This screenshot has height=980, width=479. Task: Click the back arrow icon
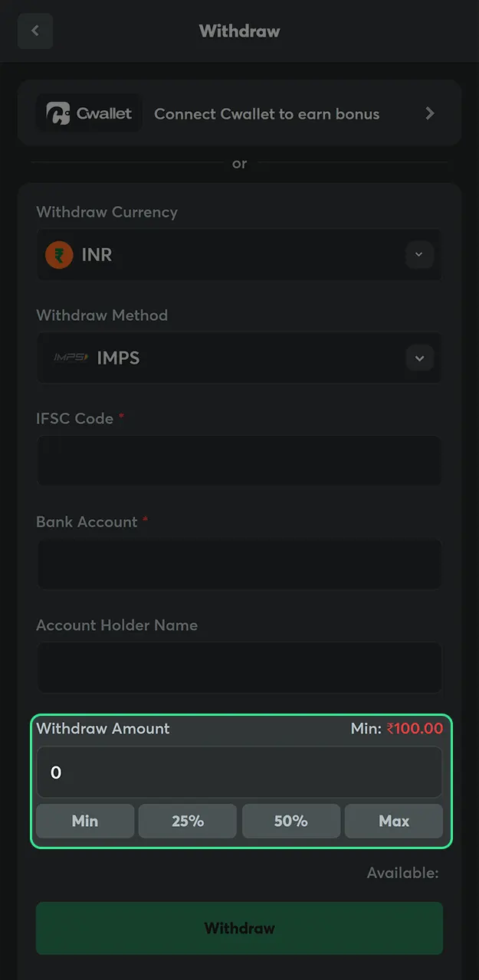click(x=34, y=31)
